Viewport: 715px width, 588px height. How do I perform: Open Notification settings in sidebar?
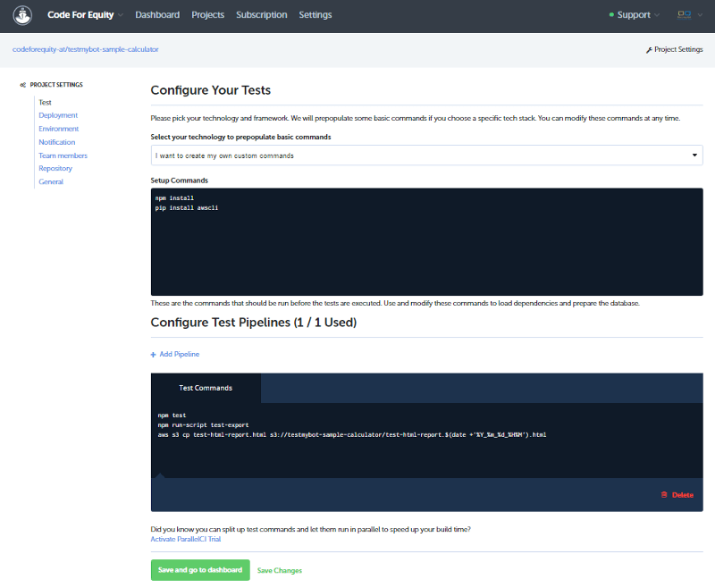(x=57, y=142)
